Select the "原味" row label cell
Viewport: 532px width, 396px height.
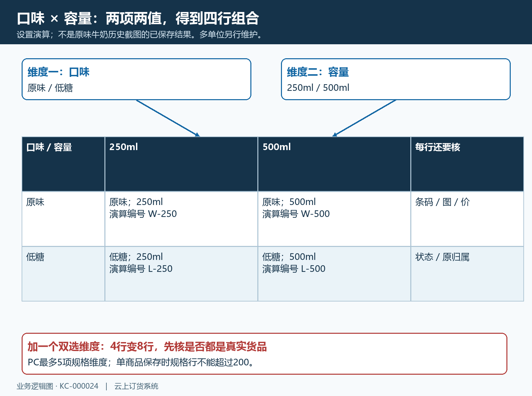pos(64,219)
